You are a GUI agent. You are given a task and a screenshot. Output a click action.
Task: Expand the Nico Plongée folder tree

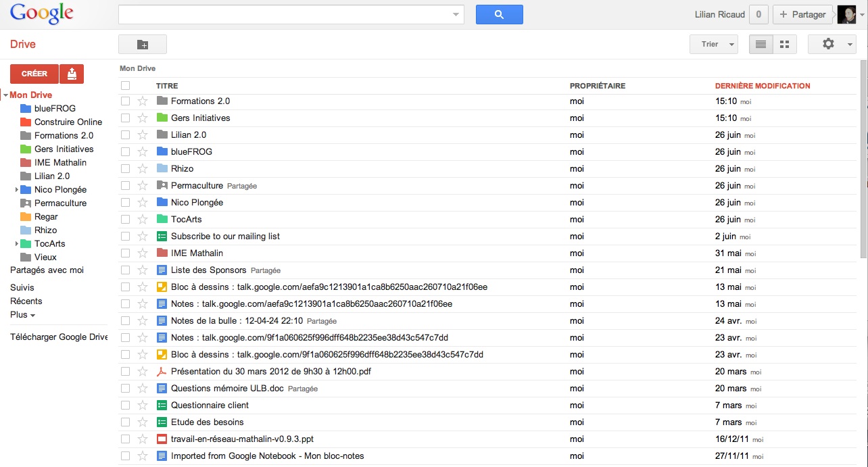[x=16, y=190]
